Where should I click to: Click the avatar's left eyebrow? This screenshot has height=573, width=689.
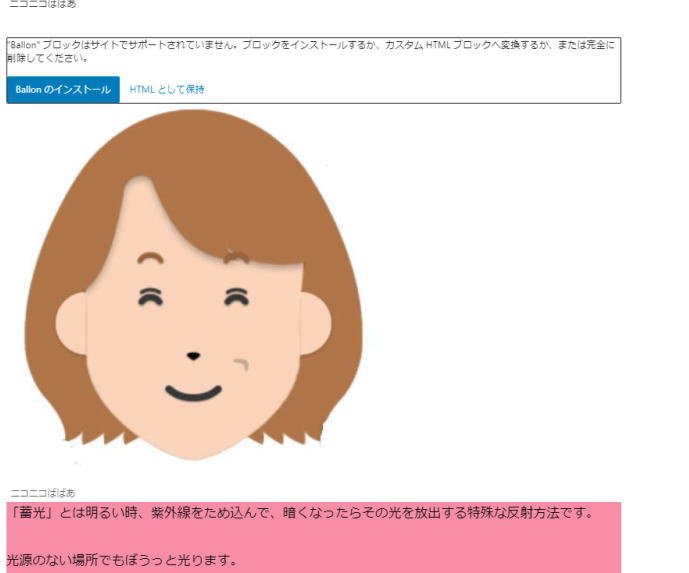coord(150,257)
